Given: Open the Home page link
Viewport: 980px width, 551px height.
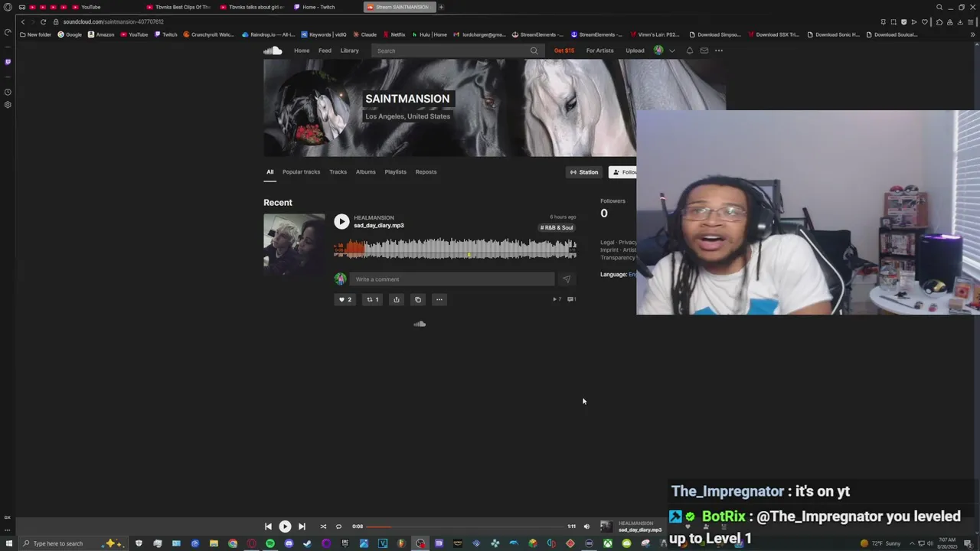Looking at the screenshot, I should click(x=302, y=51).
